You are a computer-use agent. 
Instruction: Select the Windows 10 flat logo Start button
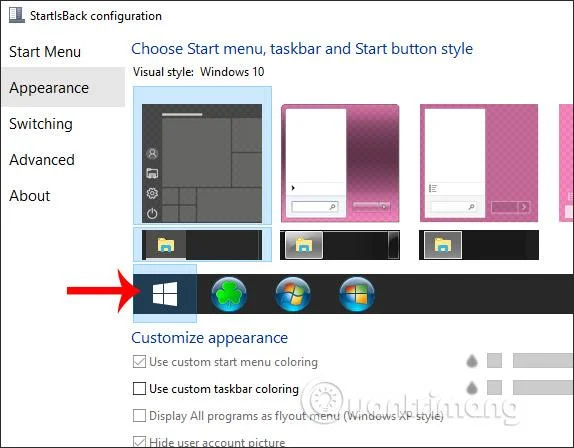pos(165,294)
